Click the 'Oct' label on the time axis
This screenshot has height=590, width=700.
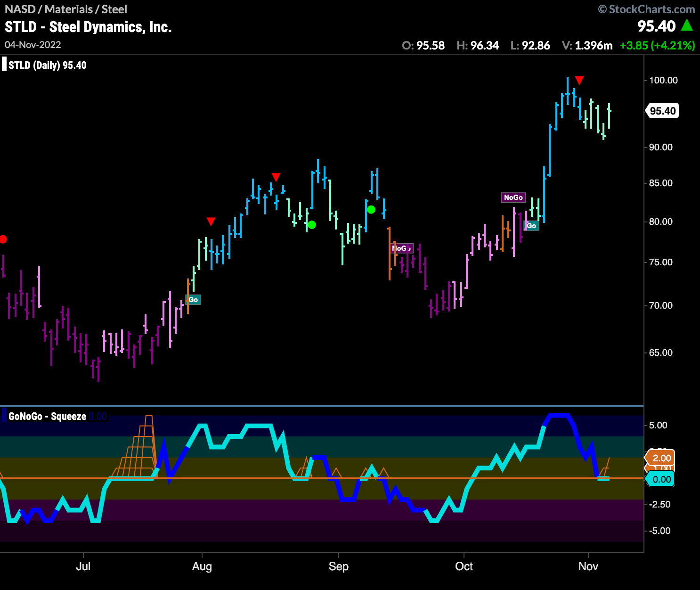464,566
